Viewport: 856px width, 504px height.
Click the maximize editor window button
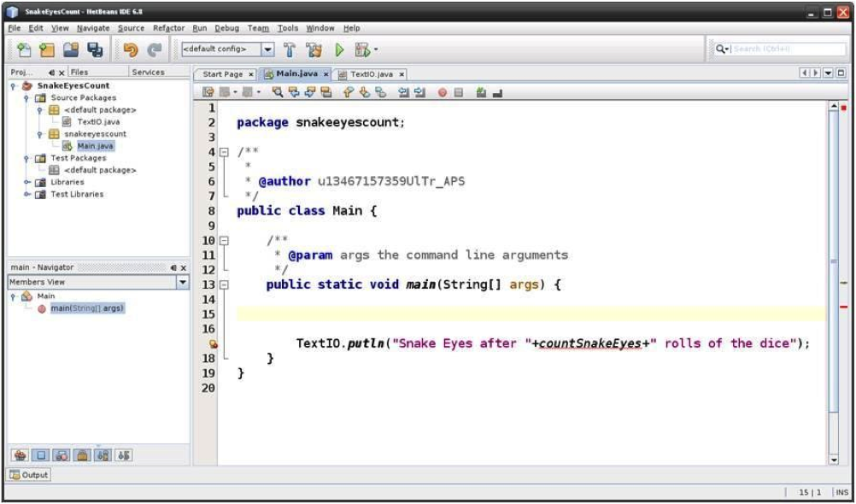point(841,73)
